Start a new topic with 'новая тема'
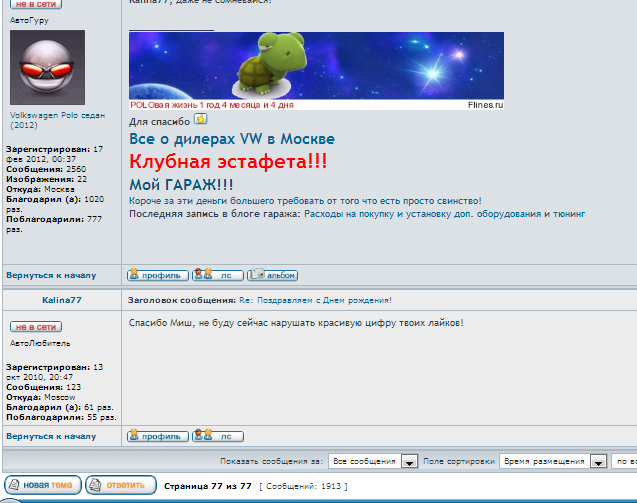This screenshot has height=503, width=637. pyautogui.click(x=40, y=485)
